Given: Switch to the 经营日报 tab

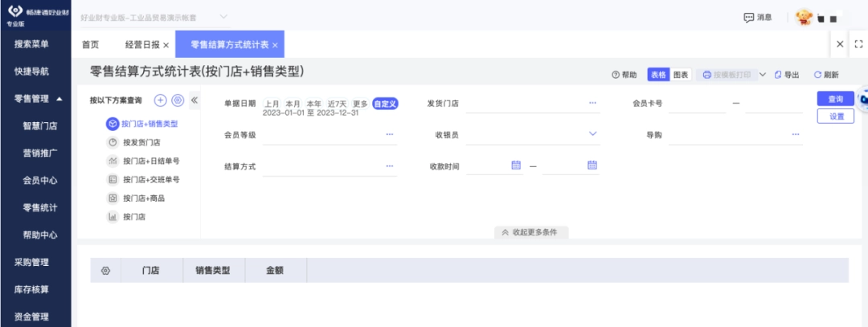Looking at the screenshot, I should [142, 45].
